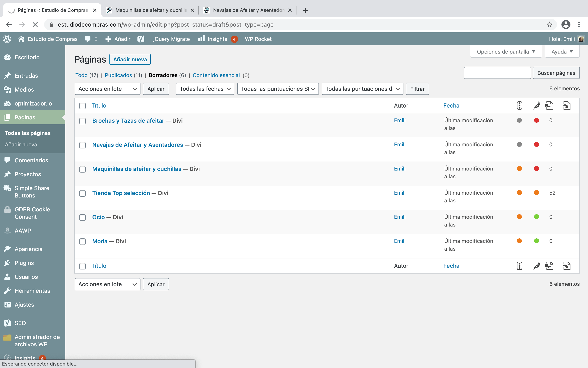Open Insights bar chart in admin bar
588x368 pixels.
201,38
